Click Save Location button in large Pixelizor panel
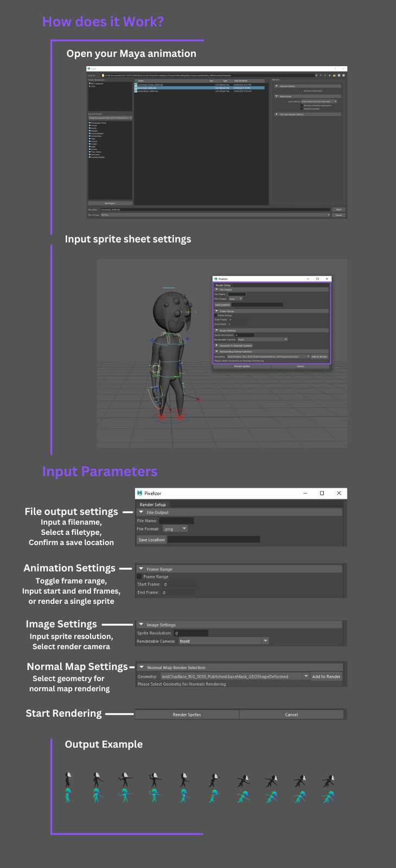The image size is (396, 868). [x=151, y=540]
